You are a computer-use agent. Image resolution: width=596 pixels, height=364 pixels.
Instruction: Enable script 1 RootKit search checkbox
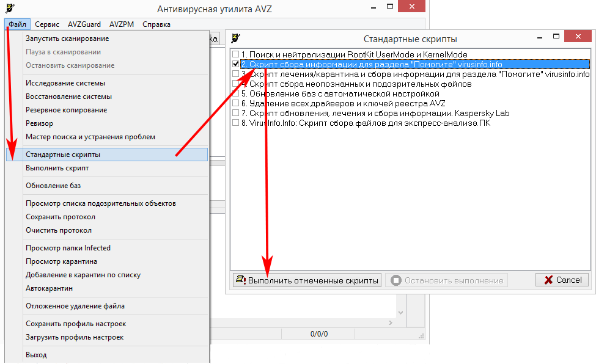tap(236, 54)
